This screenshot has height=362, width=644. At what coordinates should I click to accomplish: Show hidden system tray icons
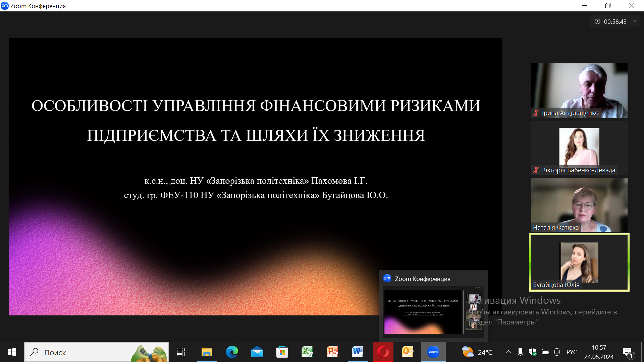pyautogui.click(x=508, y=352)
